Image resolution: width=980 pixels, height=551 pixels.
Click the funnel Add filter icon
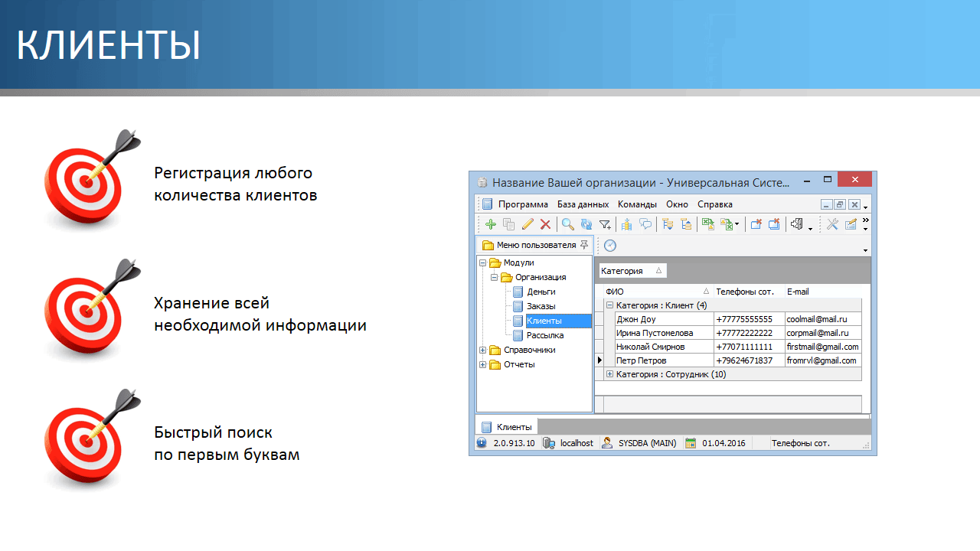pos(605,224)
